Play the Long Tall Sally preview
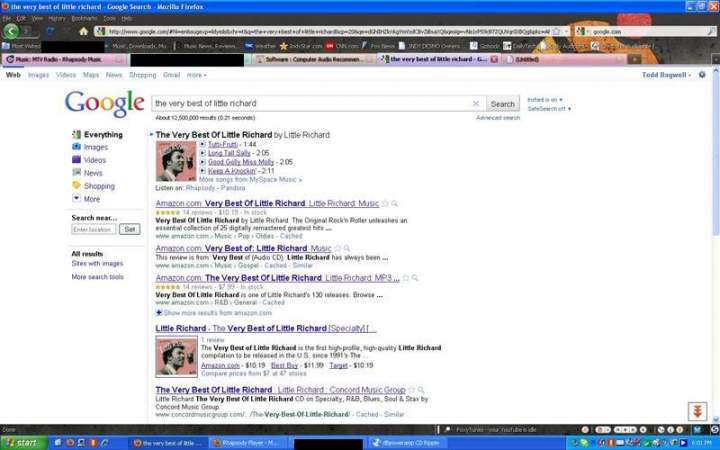This screenshot has width=720, height=450. [x=202, y=153]
